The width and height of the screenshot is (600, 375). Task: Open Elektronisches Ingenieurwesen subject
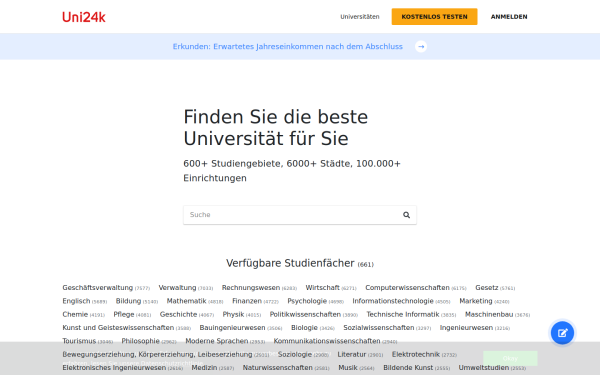tap(114, 368)
